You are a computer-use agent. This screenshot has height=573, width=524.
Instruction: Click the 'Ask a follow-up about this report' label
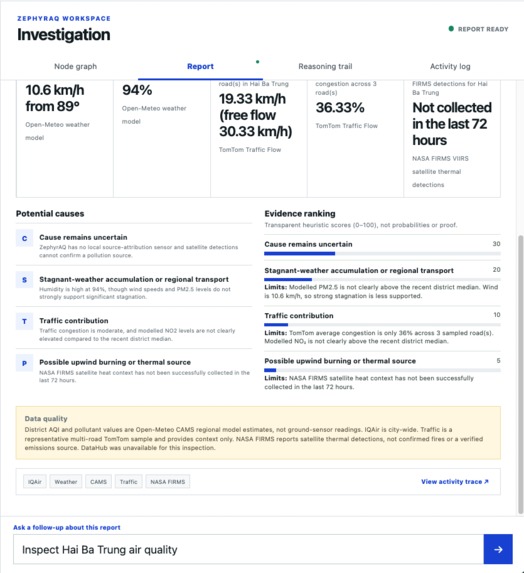[x=67, y=527]
